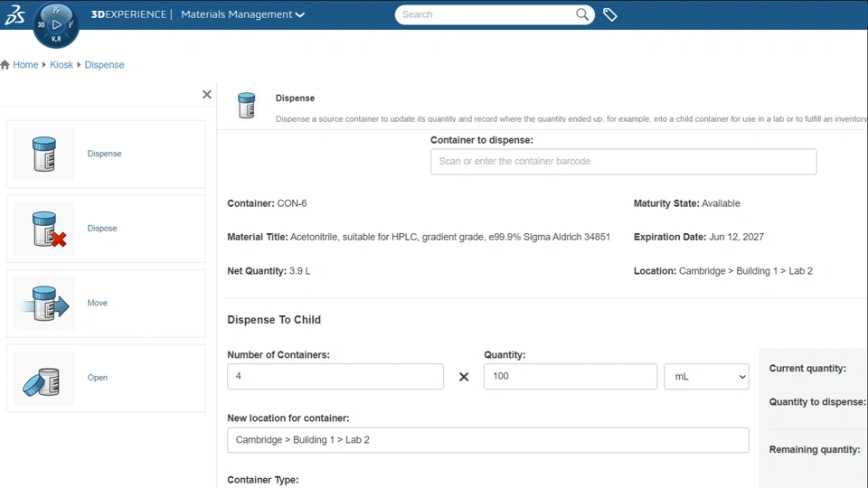Viewport: 868px width, 488px height.
Task: Click the Maturity State value Available
Action: [721, 203]
